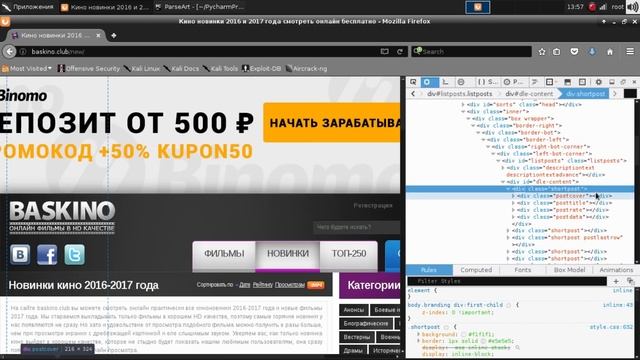Screen dimensions: 640x360
Task: Click the #f1f1f1 background color swatch
Action: coord(464,334)
